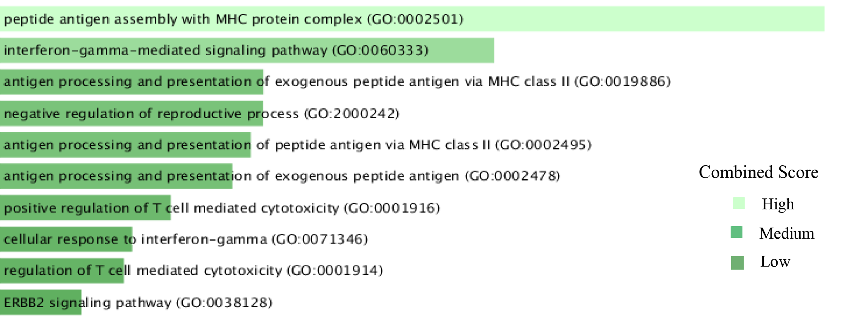The height and width of the screenshot is (331, 868).
Task: Select the interferon-gamma-mediated signaling pathway bar
Action: (247, 50)
